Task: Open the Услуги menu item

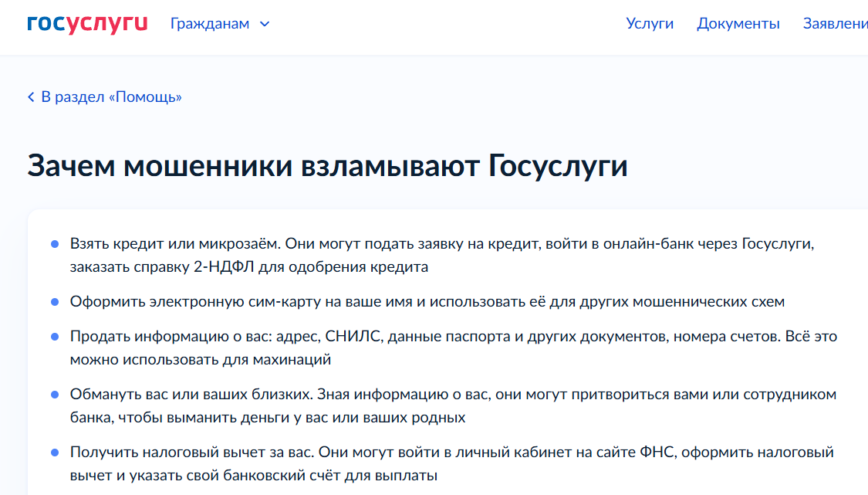Action: (x=650, y=24)
